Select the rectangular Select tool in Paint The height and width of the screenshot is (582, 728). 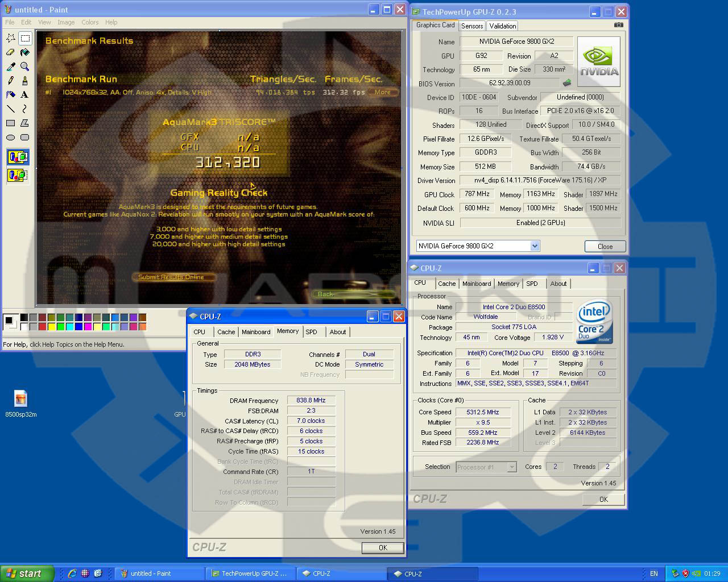pos(25,38)
